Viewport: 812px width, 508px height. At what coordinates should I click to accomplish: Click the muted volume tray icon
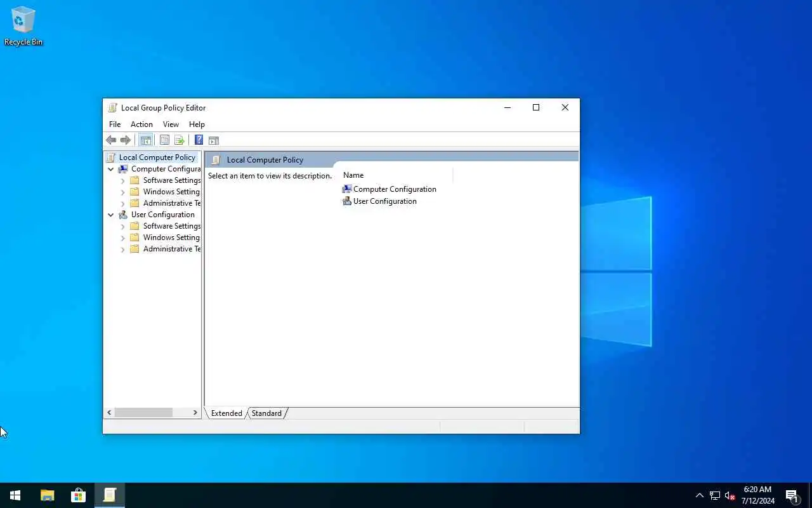click(x=730, y=495)
